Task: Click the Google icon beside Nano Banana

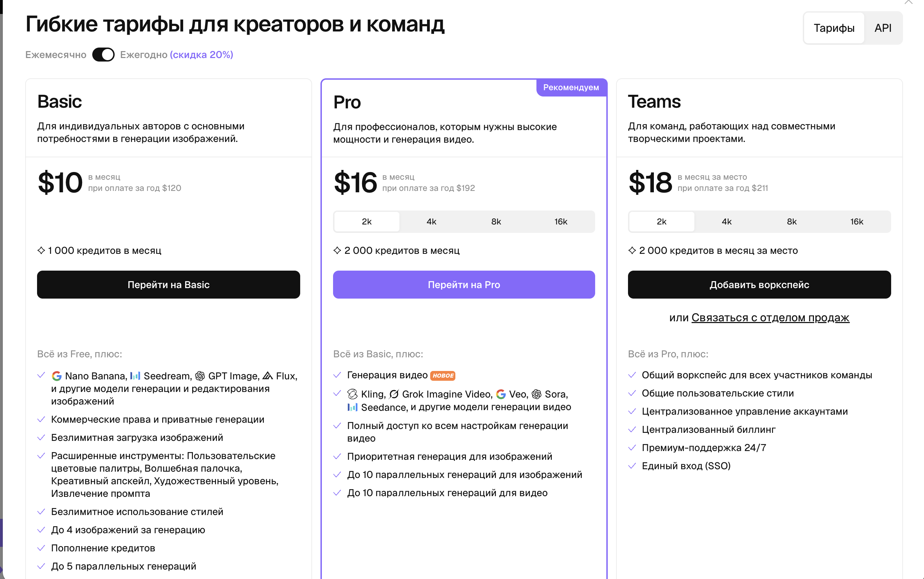Action: pyautogui.click(x=57, y=376)
